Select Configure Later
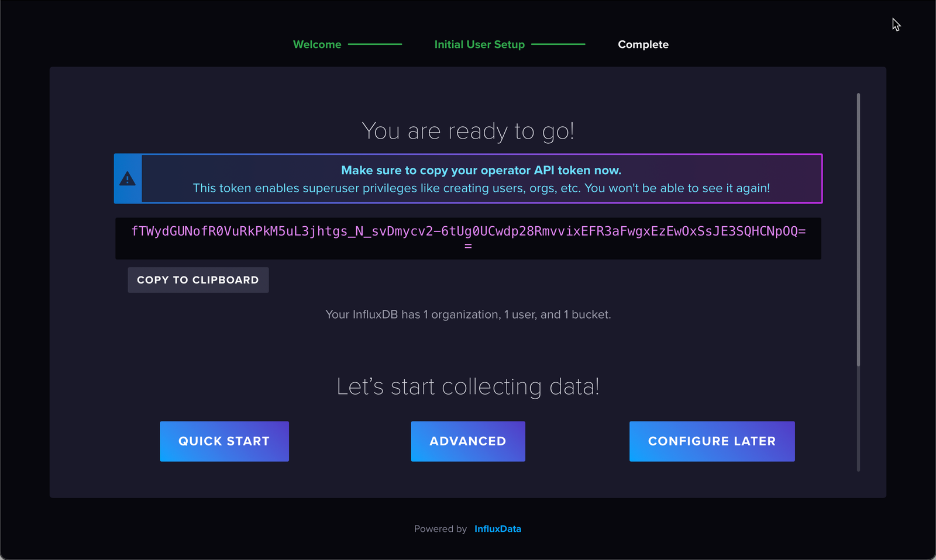 click(712, 441)
